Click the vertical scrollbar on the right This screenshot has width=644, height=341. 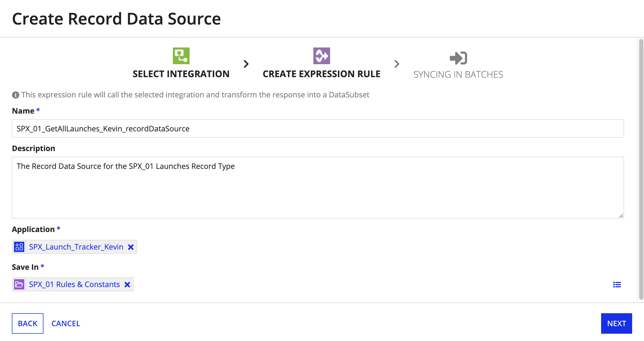click(x=641, y=169)
